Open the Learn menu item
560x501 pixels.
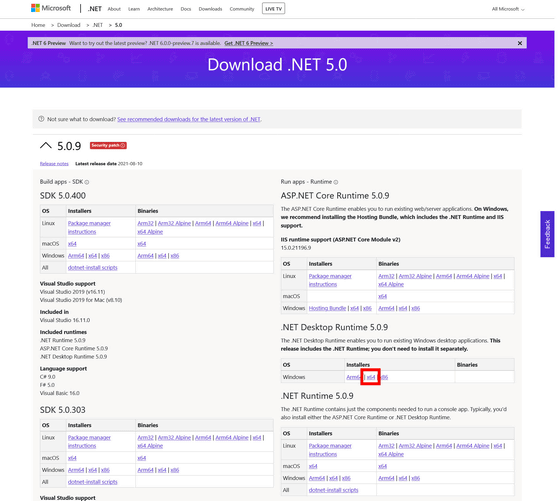[134, 9]
